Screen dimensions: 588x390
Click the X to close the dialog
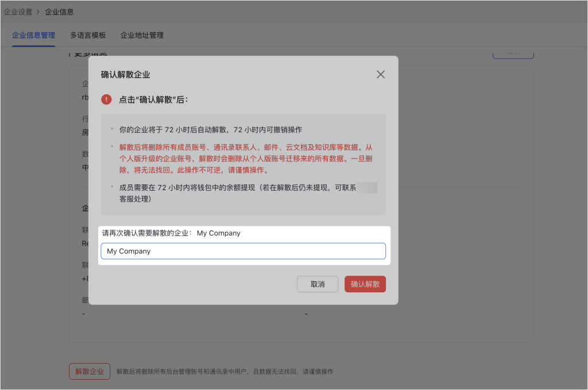(380, 74)
